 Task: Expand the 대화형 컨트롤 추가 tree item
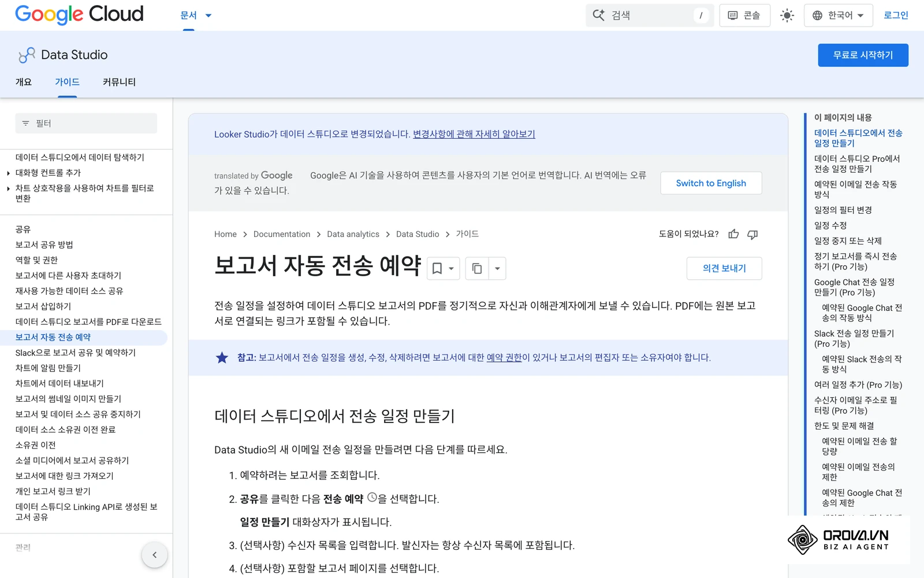[x=8, y=173]
